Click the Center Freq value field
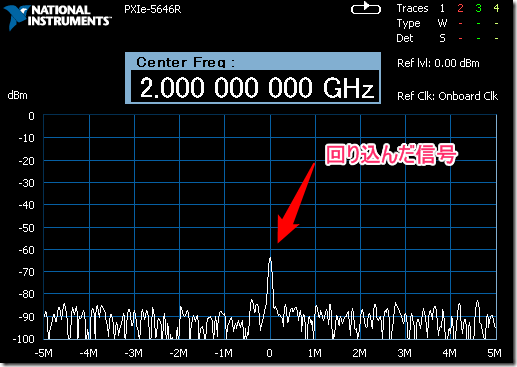 (x=255, y=87)
